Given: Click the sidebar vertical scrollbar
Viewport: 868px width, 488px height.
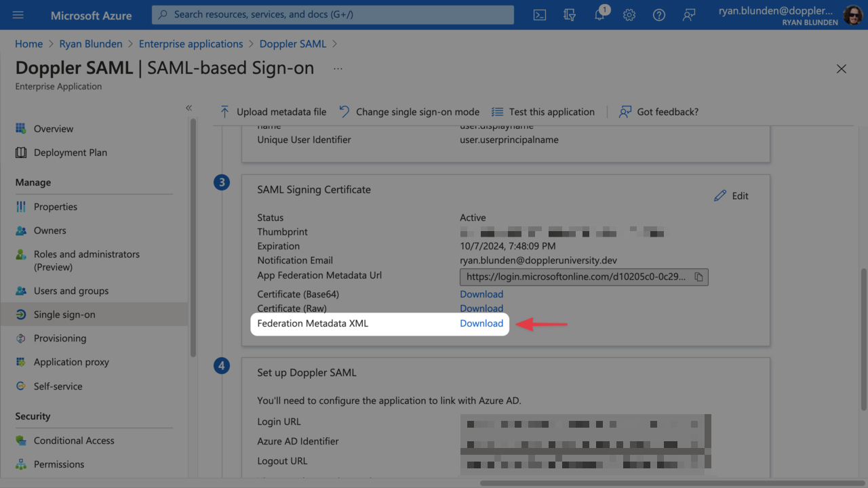Looking at the screenshot, I should pos(193,237).
